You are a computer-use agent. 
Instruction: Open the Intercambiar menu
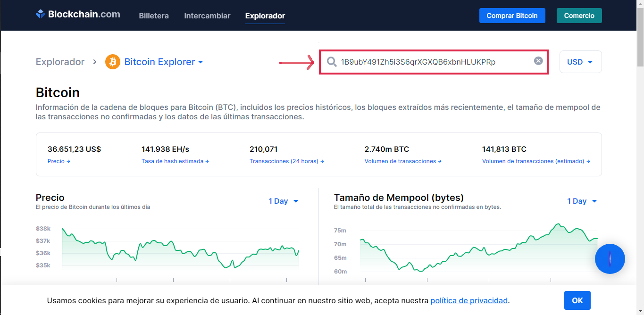coord(207,16)
